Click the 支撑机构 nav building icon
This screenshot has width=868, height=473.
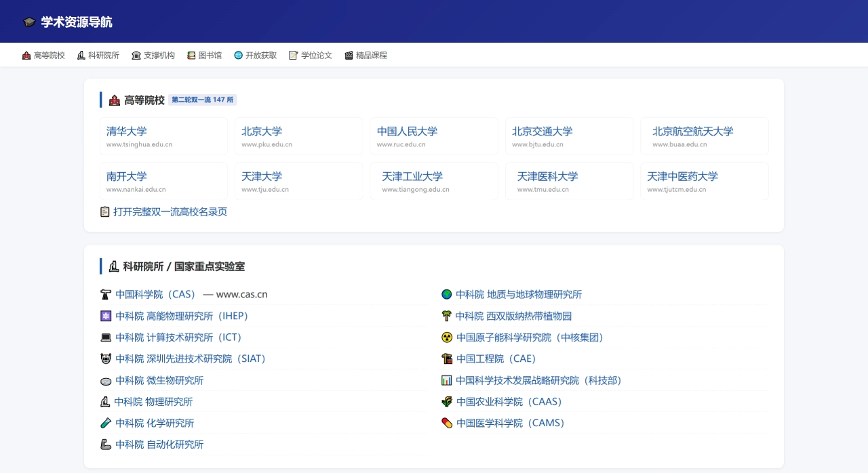(x=136, y=56)
